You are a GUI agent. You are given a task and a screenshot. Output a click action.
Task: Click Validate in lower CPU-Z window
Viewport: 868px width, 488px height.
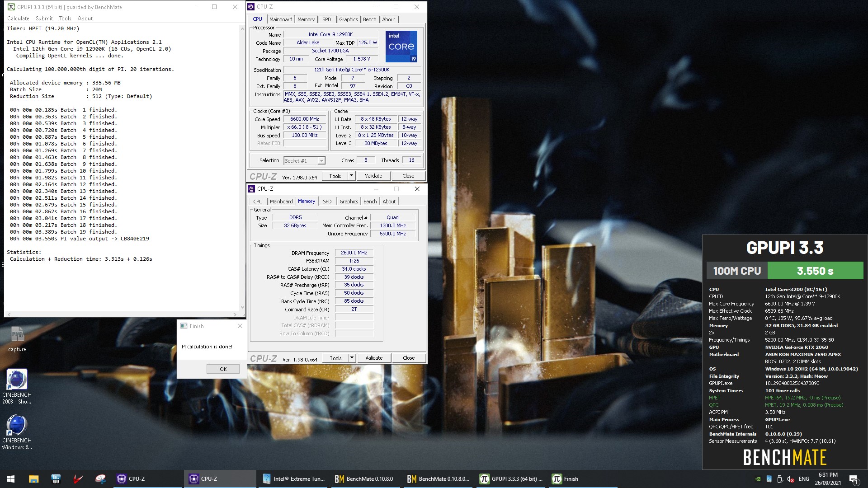374,358
